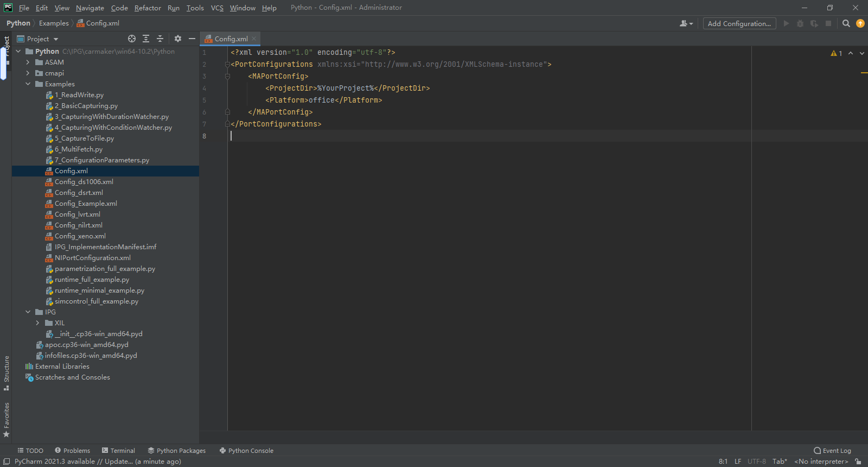Image resolution: width=868 pixels, height=467 pixels.
Task: Click the orange warning stripe marker
Action: [x=864, y=73]
